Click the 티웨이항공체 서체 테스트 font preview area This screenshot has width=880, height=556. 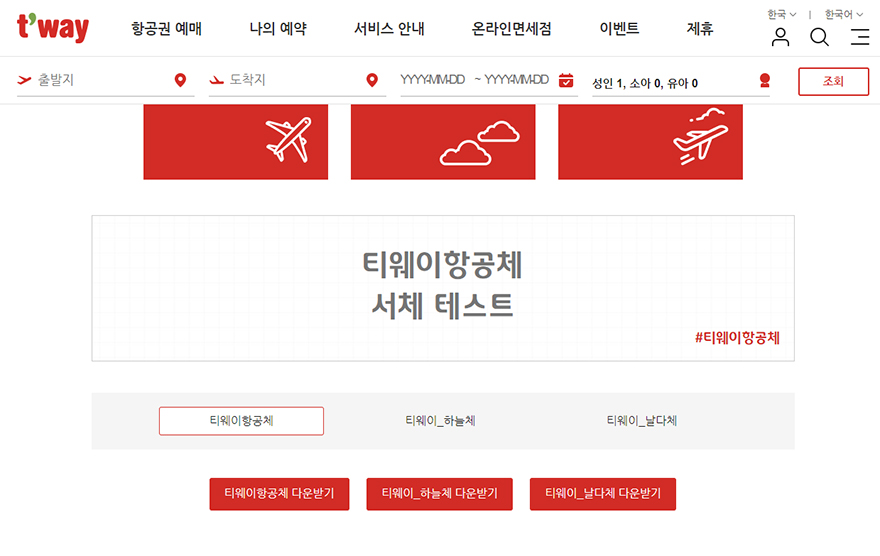click(443, 288)
